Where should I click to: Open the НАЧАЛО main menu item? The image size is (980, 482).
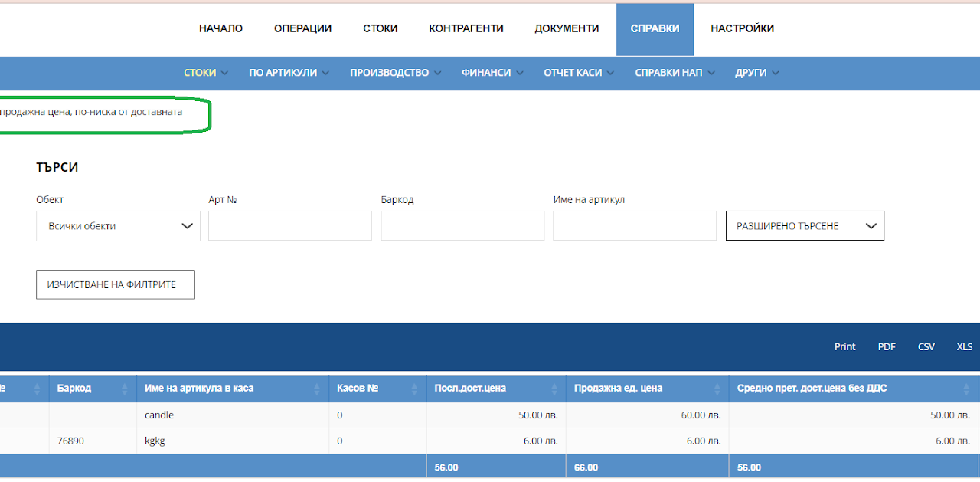[220, 28]
